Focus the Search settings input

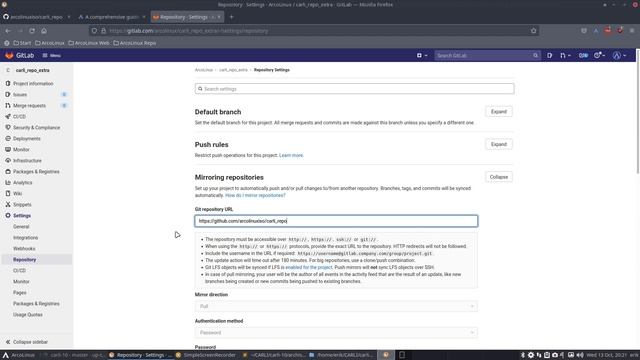(354, 89)
